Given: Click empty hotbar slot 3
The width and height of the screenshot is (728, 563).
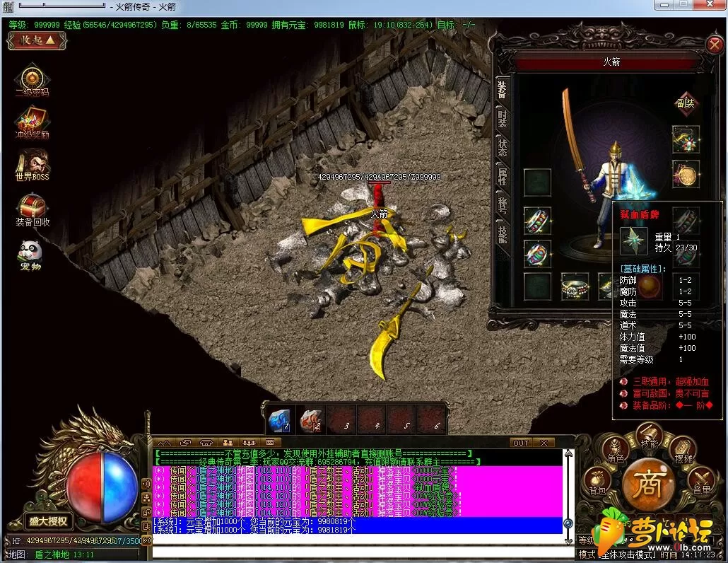Looking at the screenshot, I should (x=341, y=419).
